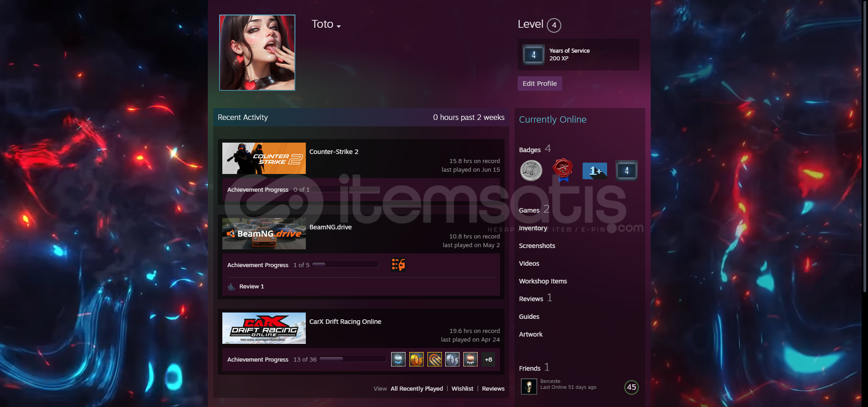
Task: Open the Counter-Strike 2 game banner
Action: pyautogui.click(x=264, y=158)
